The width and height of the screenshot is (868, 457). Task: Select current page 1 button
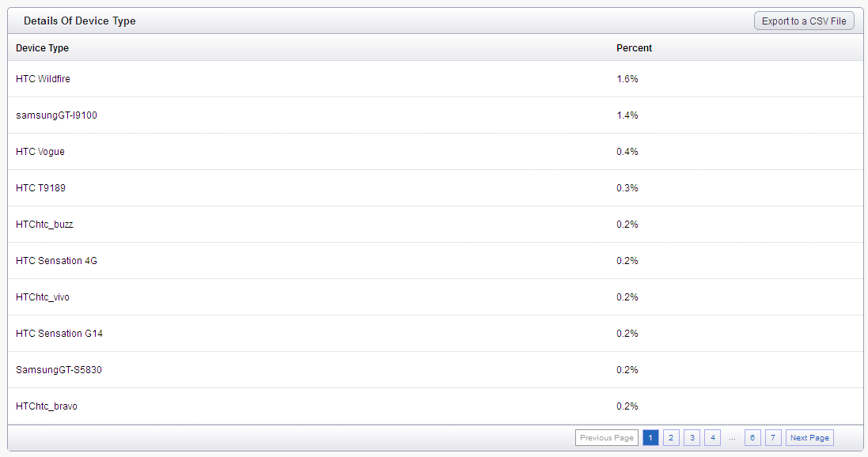(x=650, y=438)
